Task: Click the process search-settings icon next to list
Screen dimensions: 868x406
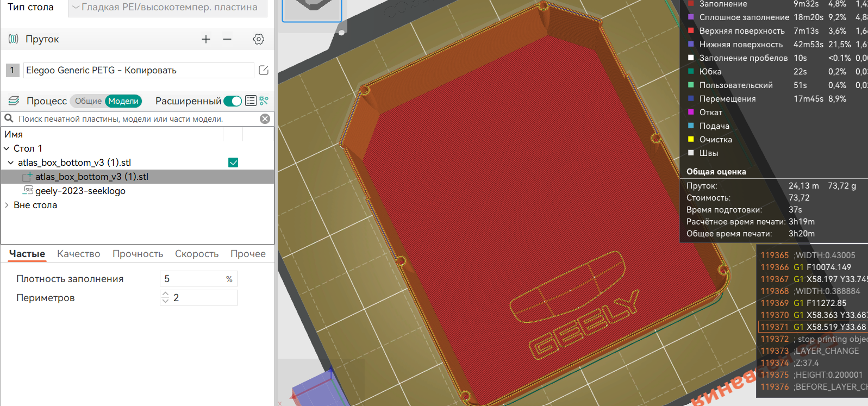Action: pyautogui.click(x=264, y=101)
